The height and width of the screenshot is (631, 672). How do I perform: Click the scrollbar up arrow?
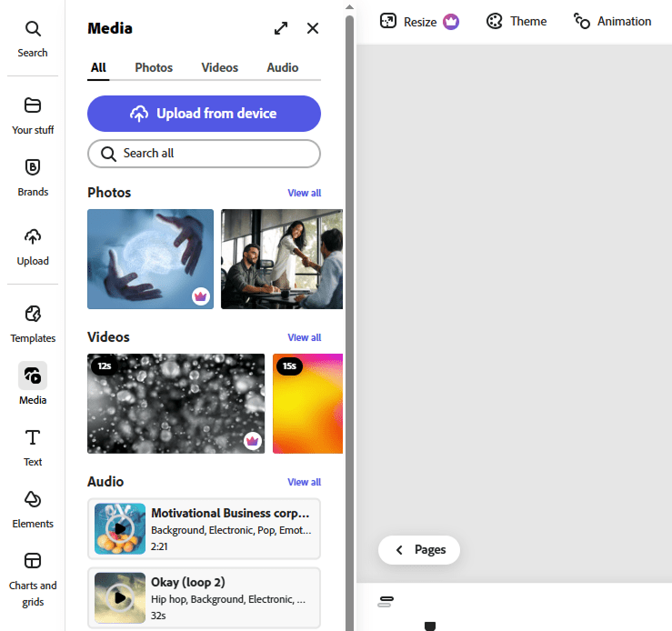[x=350, y=7]
